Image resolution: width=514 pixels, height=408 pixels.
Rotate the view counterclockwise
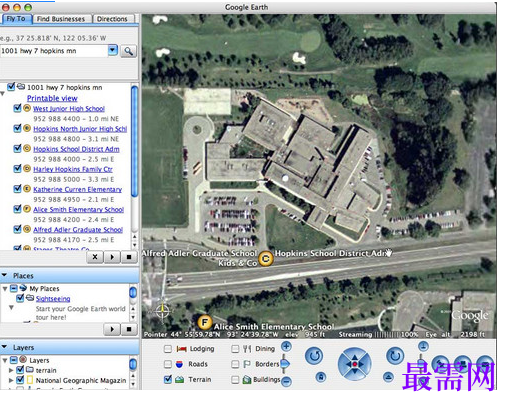coord(314,355)
